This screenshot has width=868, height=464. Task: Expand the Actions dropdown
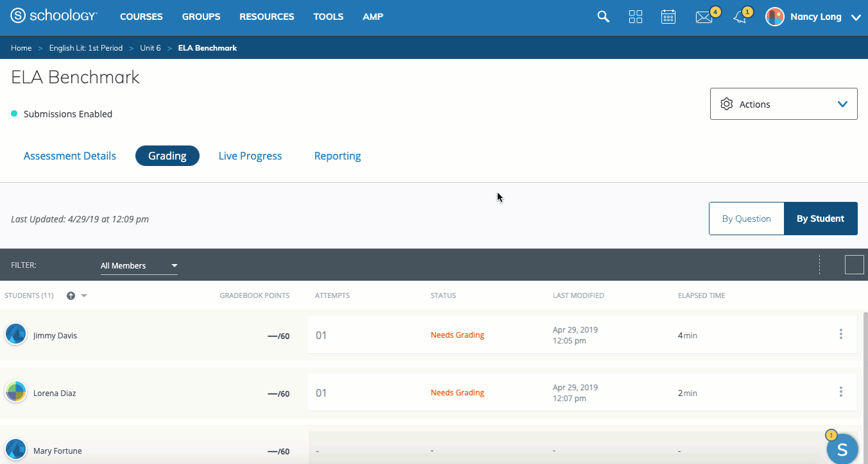tap(783, 104)
